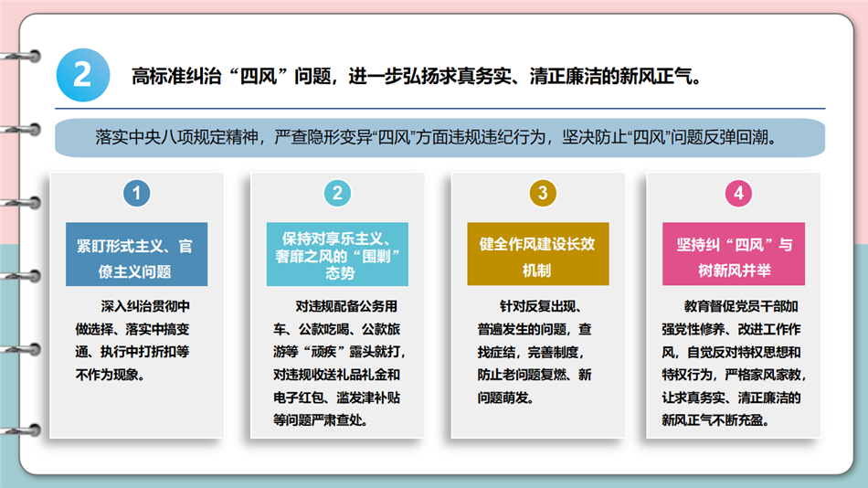868x488 pixels.
Task: Click the thin blue line under the title
Action: pyautogui.click(x=439, y=110)
